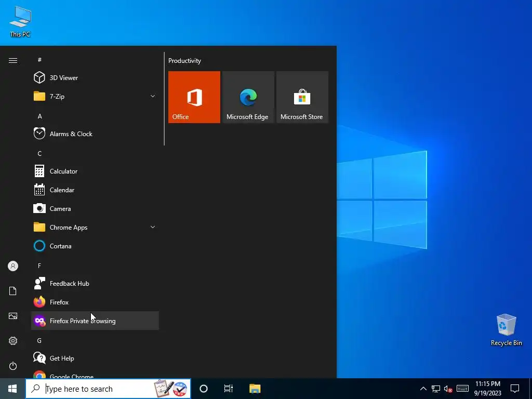Viewport: 532px width, 399px height.
Task: Open the user account icon in Start sidebar
Action: (x=13, y=266)
